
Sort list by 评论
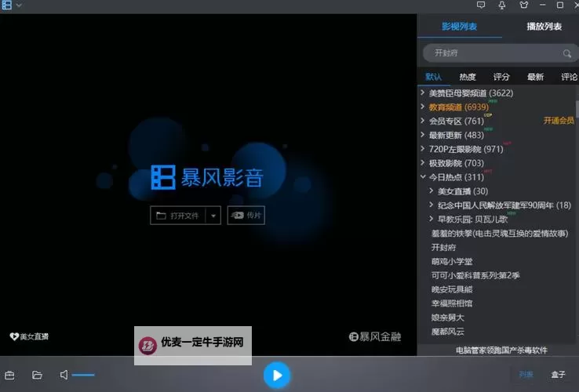[x=569, y=77]
